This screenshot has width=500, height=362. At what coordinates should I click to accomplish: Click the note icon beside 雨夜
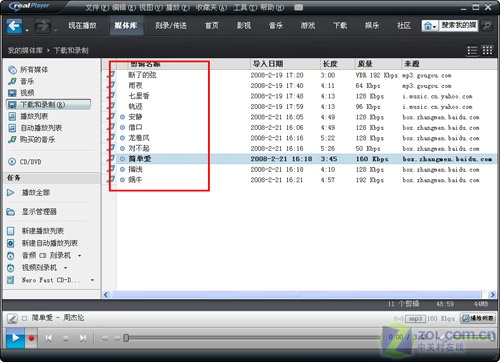pyautogui.click(x=111, y=86)
